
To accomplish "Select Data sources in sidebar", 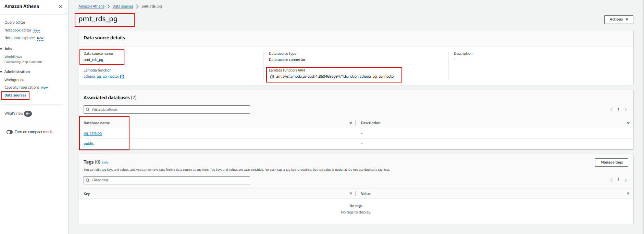I will [x=15, y=95].
